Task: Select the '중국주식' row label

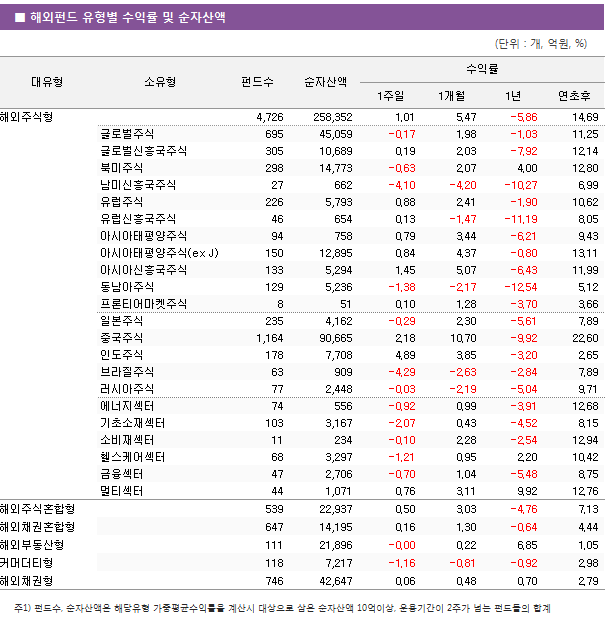Action: pos(121,338)
